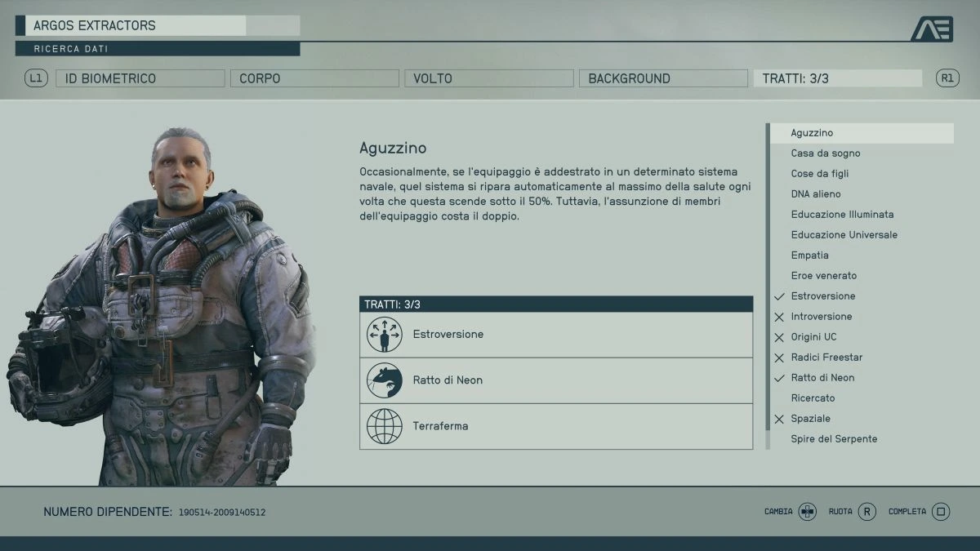Image resolution: width=980 pixels, height=551 pixels.
Task: Select the Terraferma globe icon
Action: point(384,425)
